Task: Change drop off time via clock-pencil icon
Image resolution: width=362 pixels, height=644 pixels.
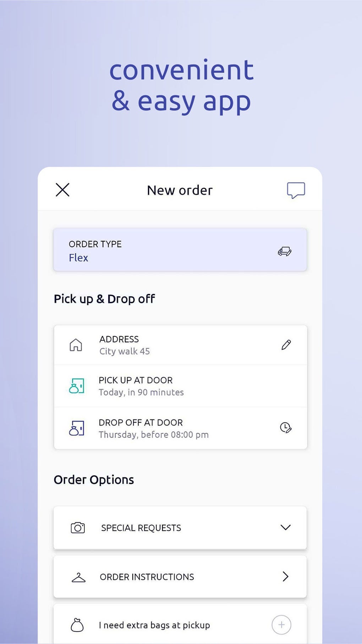Action: [286, 427]
